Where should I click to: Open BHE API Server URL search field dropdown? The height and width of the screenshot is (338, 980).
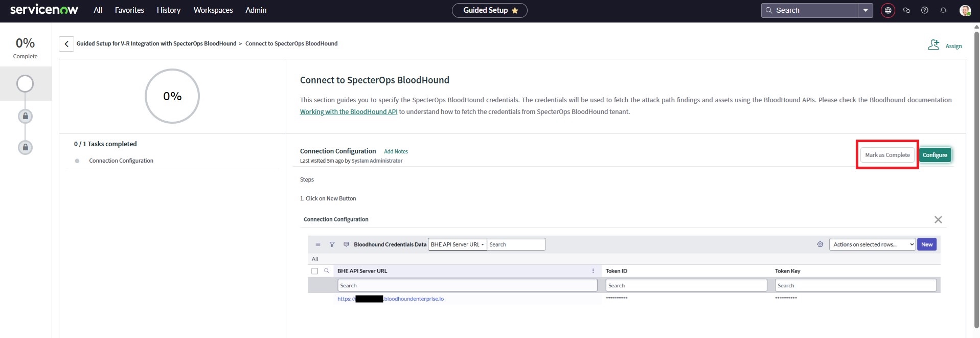tap(457, 244)
